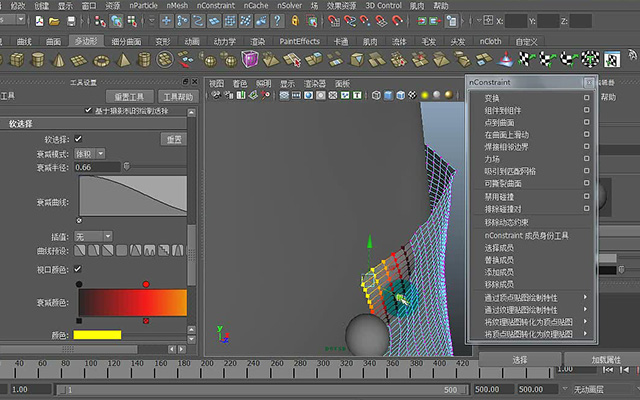Click the 衰减半径 input field
This screenshot has height=400, width=640.
pyautogui.click(x=97, y=167)
